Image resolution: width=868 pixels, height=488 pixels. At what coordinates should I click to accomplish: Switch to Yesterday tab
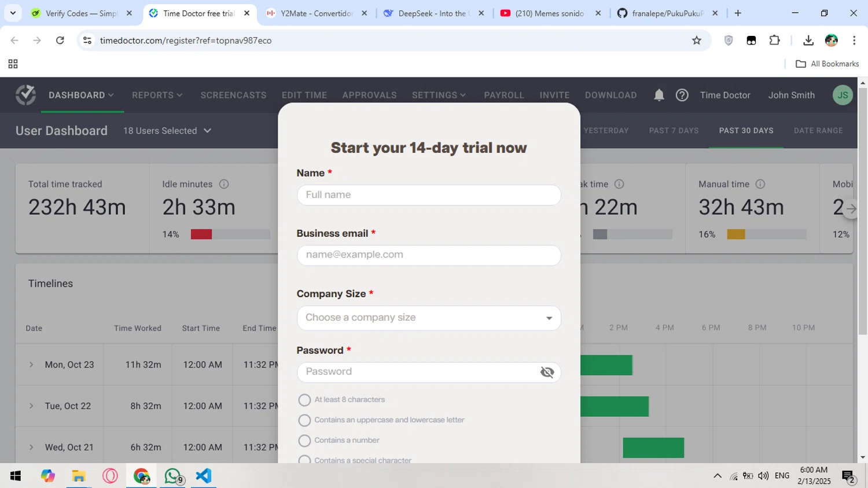606,131
